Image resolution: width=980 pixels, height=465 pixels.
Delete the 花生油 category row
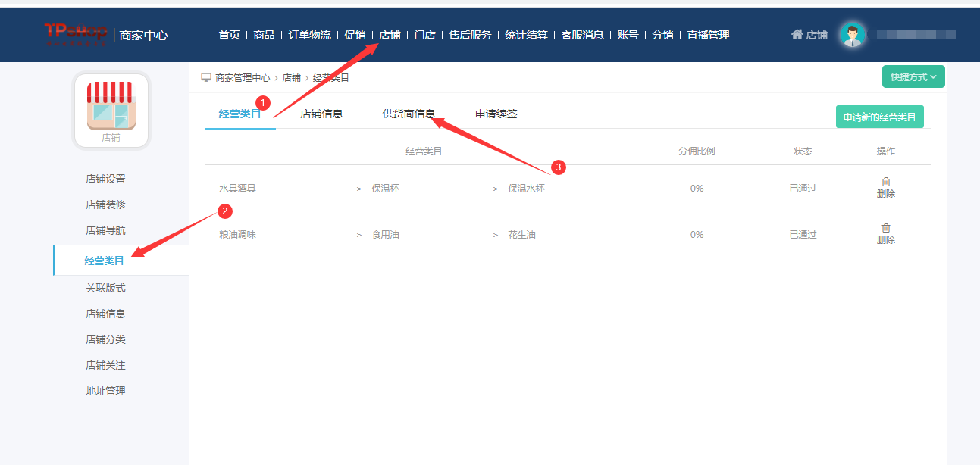(885, 233)
